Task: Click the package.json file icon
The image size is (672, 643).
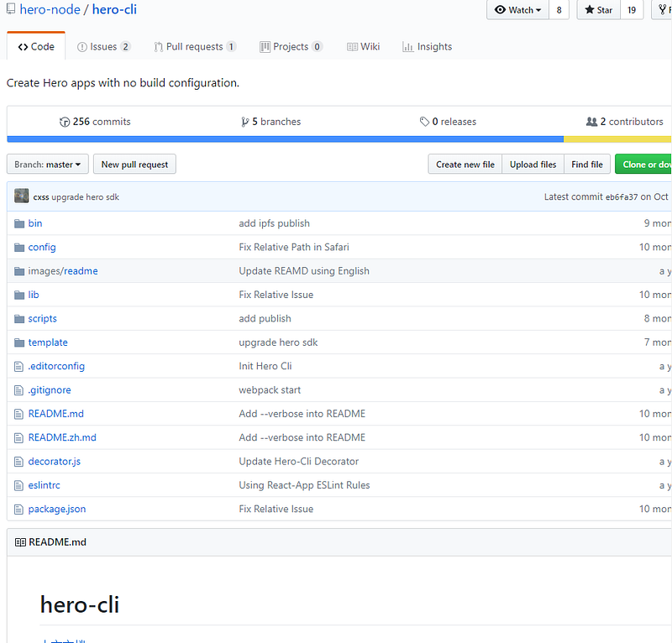Action: click(x=18, y=509)
